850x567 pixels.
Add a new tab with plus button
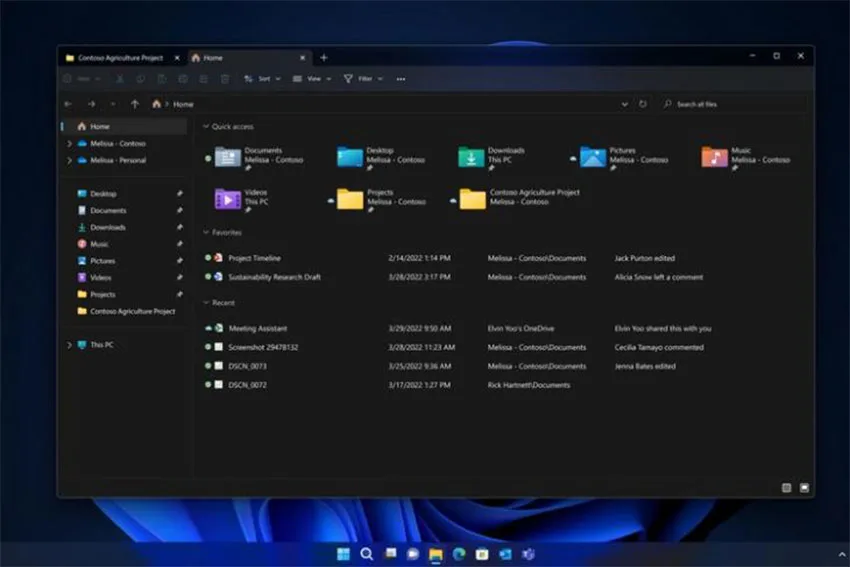(324, 57)
